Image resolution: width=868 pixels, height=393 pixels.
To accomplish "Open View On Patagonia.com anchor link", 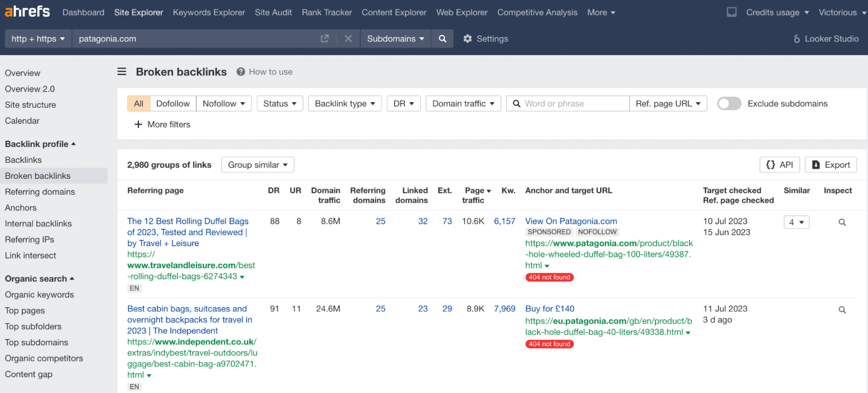I will [x=571, y=221].
